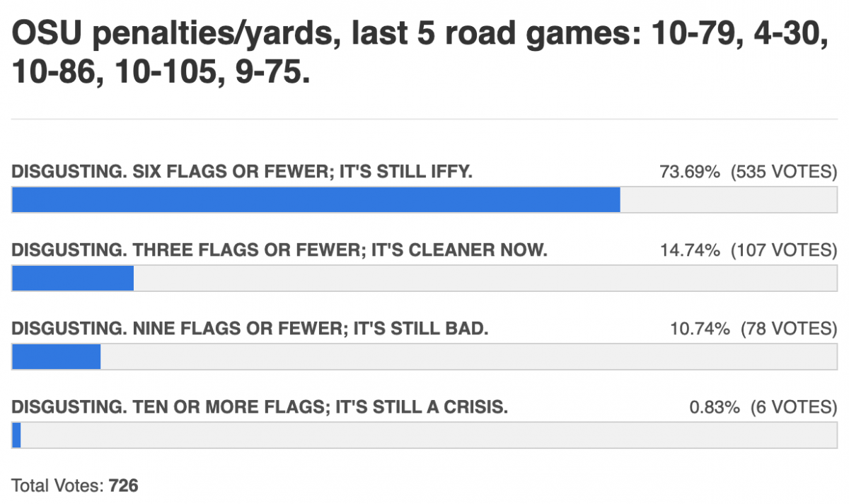Screen dimensions: 849x504
Task: Select the 'THREE FLAGS OR FEWER; IT'S CLEANER NOW' option
Action: pos(279,250)
